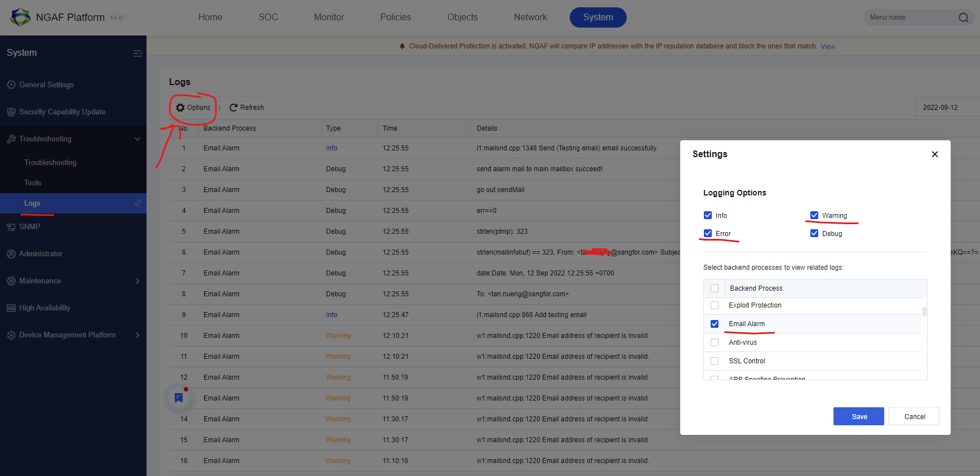Image resolution: width=980 pixels, height=476 pixels.
Task: Click the Refresh circular arrow icon
Action: point(233,108)
